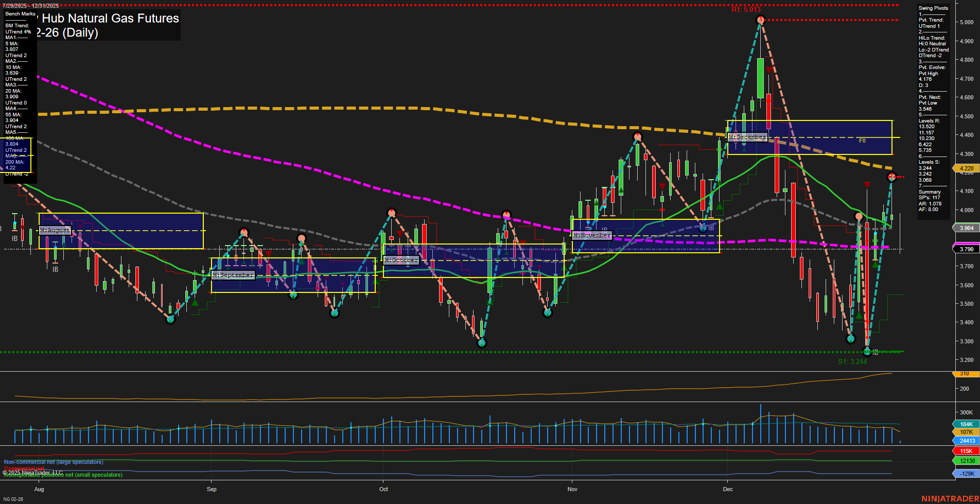Toggle the Non-commercial net (large speculators) plot
This screenshot has height=504, width=980.
[x=54, y=462]
